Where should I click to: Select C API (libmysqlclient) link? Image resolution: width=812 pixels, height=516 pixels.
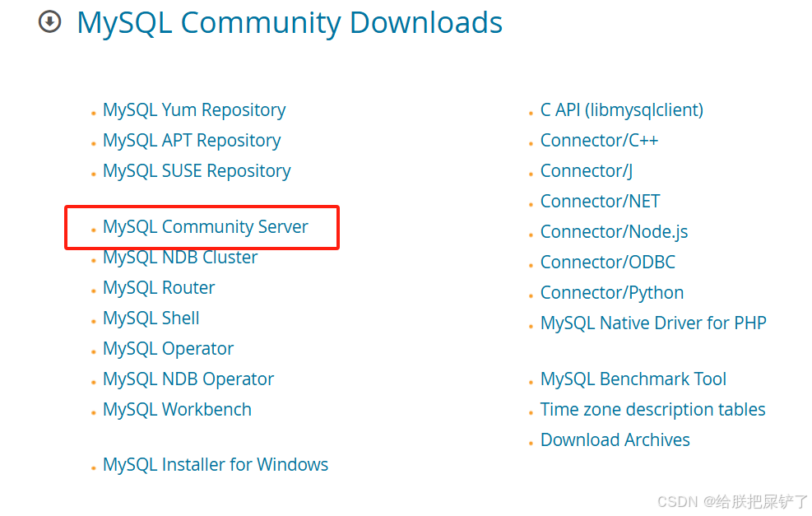[622, 110]
